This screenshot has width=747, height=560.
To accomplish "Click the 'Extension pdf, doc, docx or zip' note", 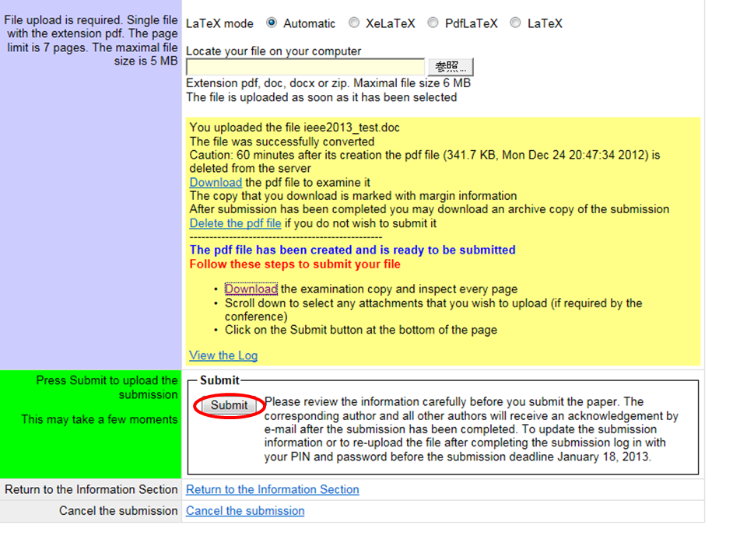I will click(328, 83).
